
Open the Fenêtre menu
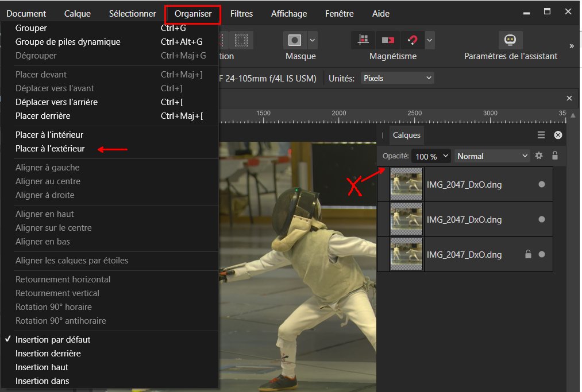coord(339,14)
